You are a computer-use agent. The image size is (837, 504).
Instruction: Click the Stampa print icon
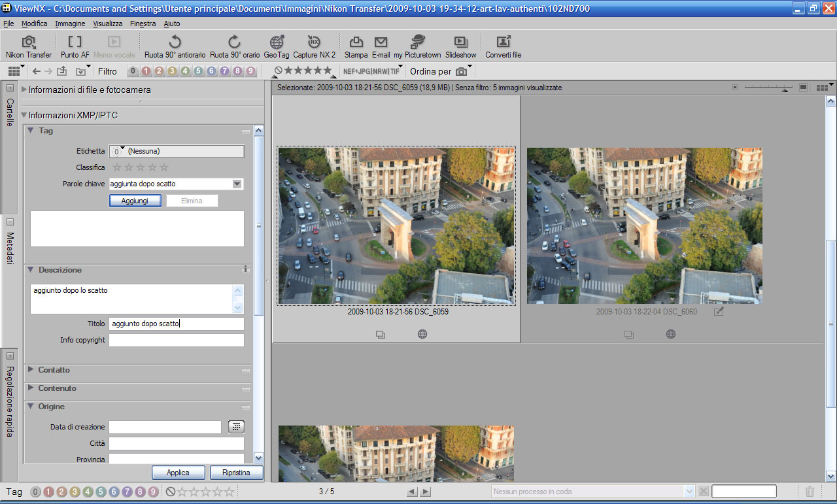point(356,47)
